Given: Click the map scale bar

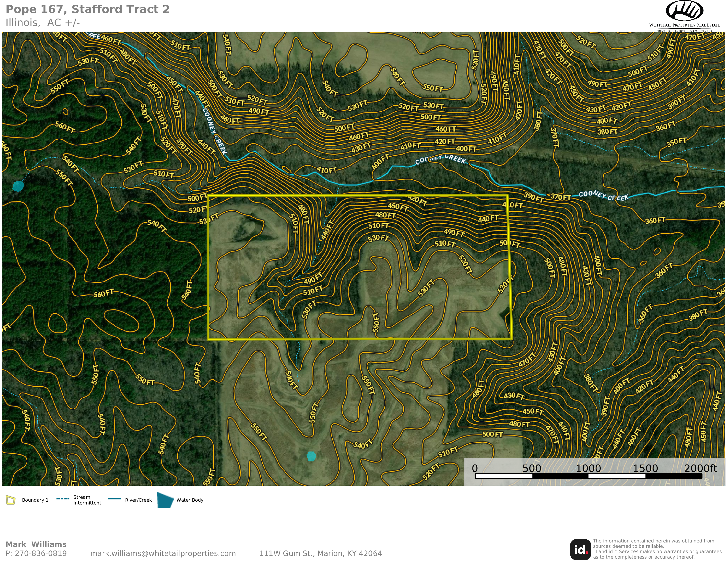Looking at the screenshot, I should coord(588,476).
